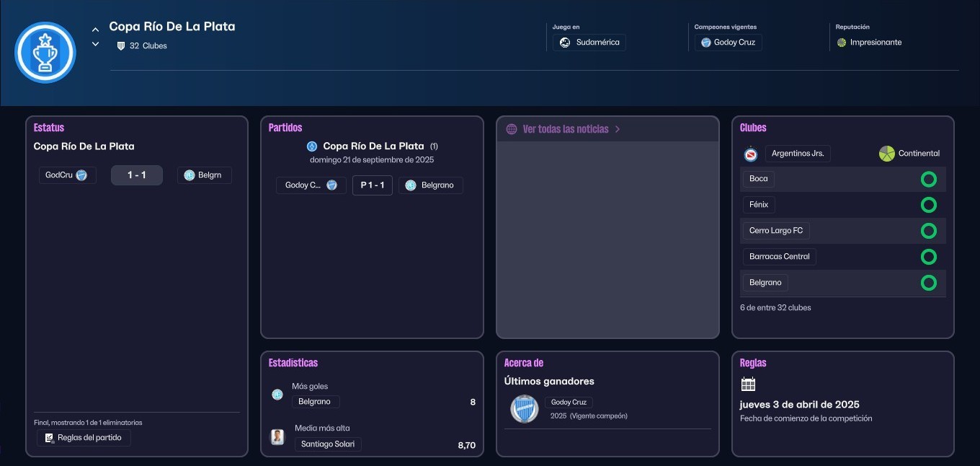The width and height of the screenshot is (980, 466).
Task: Click the Impresionante reputation icon
Action: [x=842, y=43]
